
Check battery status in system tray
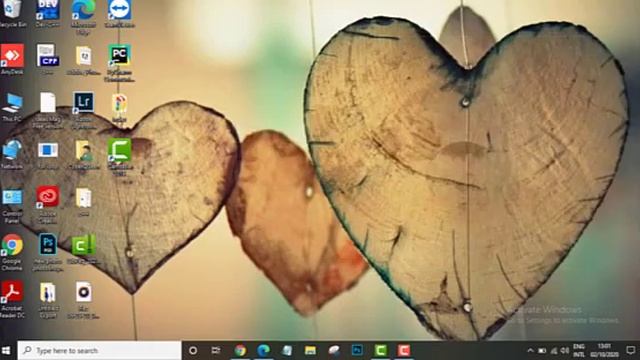542,350
